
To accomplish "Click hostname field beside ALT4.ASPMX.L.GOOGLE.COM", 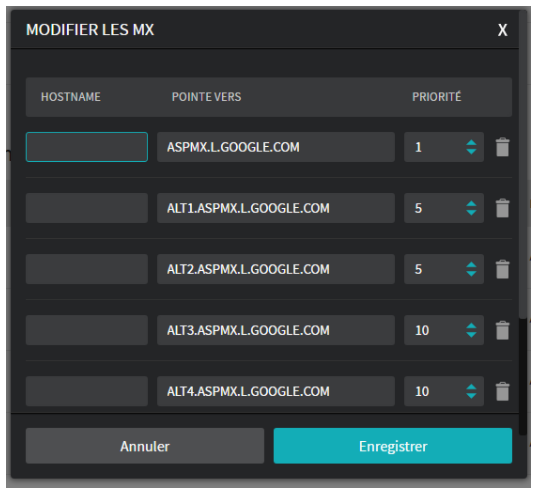I will 87,391.
